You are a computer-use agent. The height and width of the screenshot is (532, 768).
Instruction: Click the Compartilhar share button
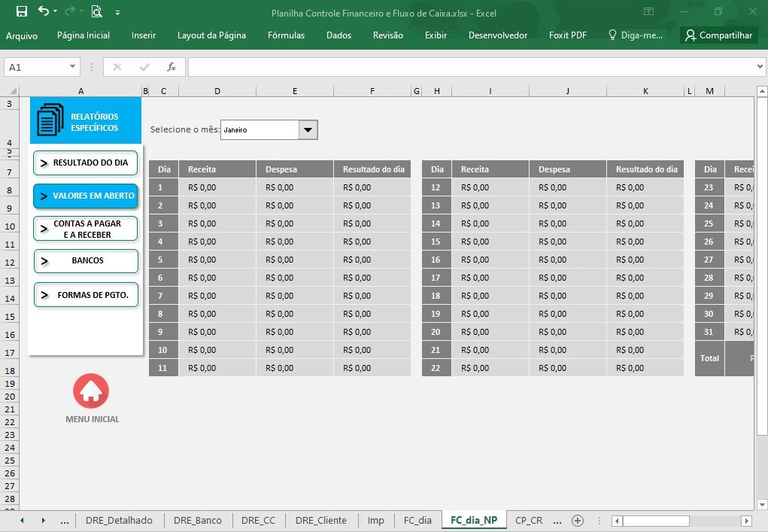[x=719, y=35]
